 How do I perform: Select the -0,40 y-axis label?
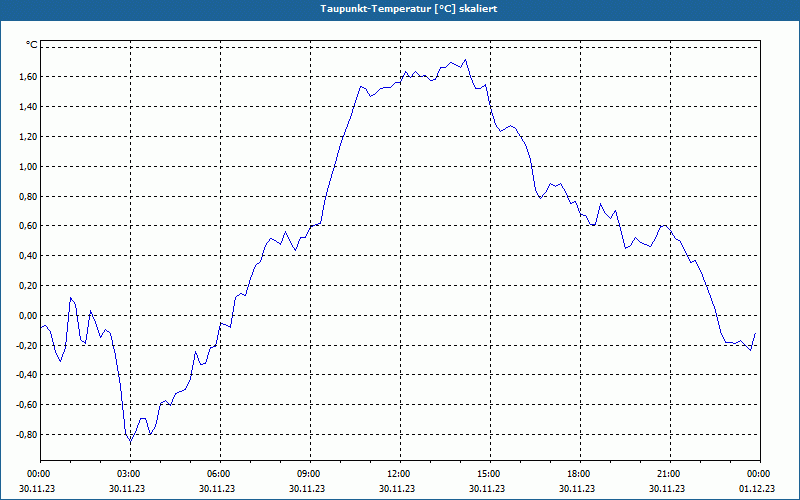point(27,375)
